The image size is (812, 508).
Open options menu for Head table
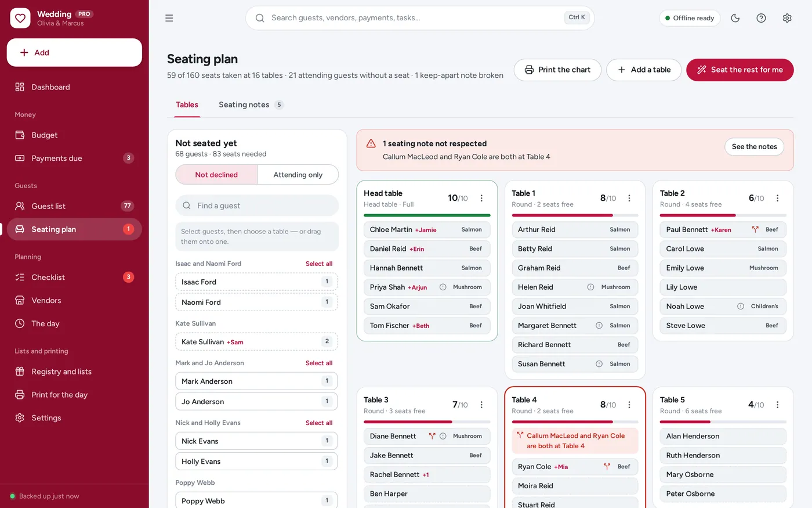[x=481, y=198]
